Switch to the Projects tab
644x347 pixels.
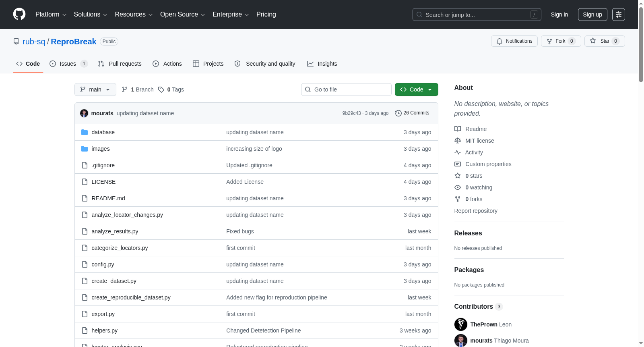pyautogui.click(x=208, y=64)
